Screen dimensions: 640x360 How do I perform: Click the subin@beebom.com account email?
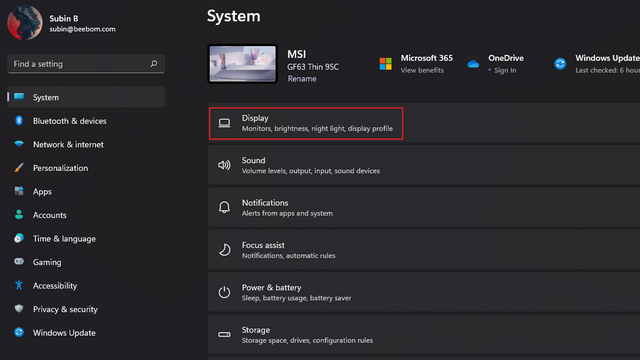coord(82,29)
